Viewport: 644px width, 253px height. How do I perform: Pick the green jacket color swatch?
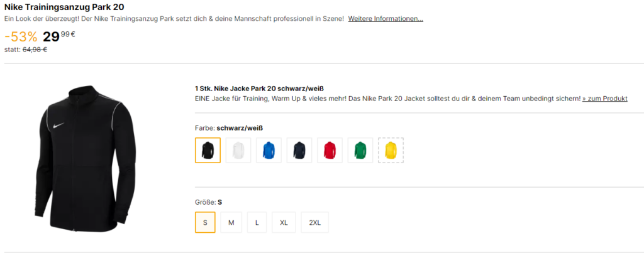pos(360,150)
